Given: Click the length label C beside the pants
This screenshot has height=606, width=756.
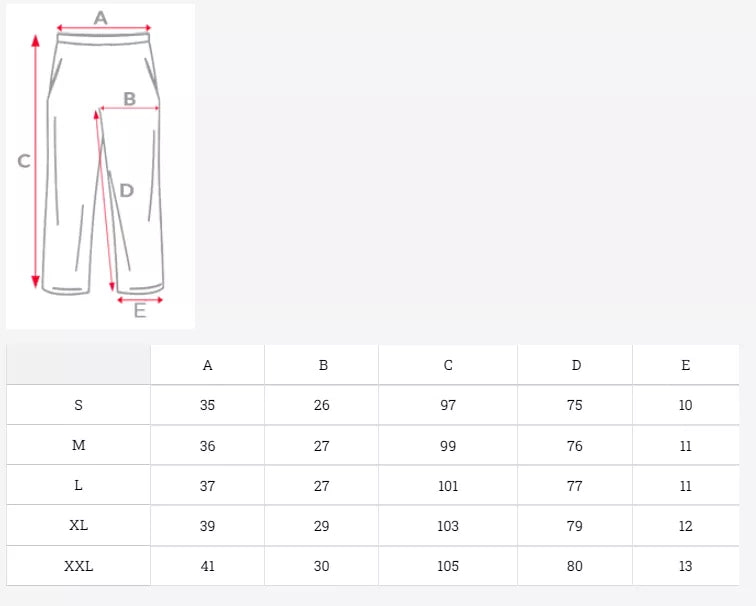Looking at the screenshot, I should (x=24, y=161).
